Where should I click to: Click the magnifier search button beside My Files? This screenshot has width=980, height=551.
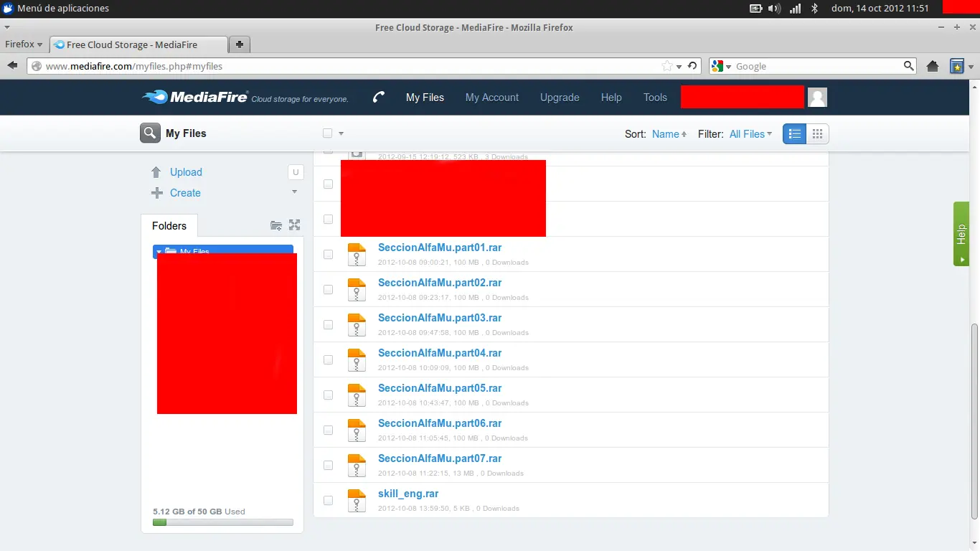click(150, 133)
